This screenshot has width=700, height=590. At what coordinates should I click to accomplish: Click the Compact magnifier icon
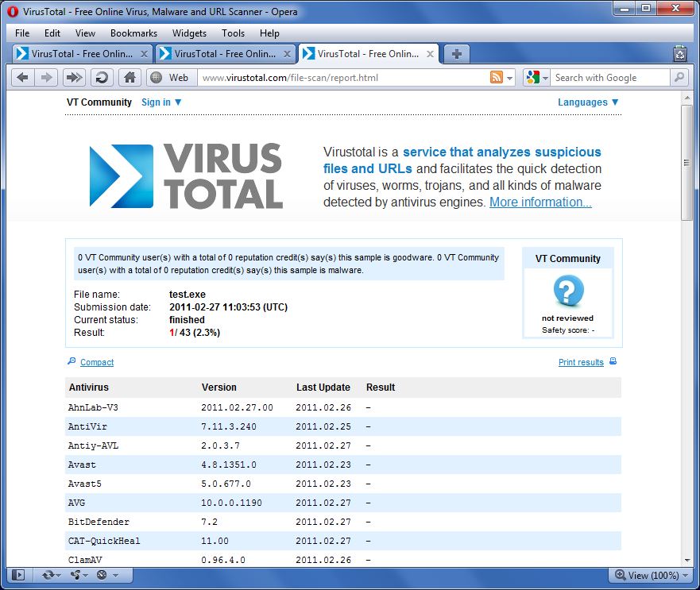click(72, 361)
